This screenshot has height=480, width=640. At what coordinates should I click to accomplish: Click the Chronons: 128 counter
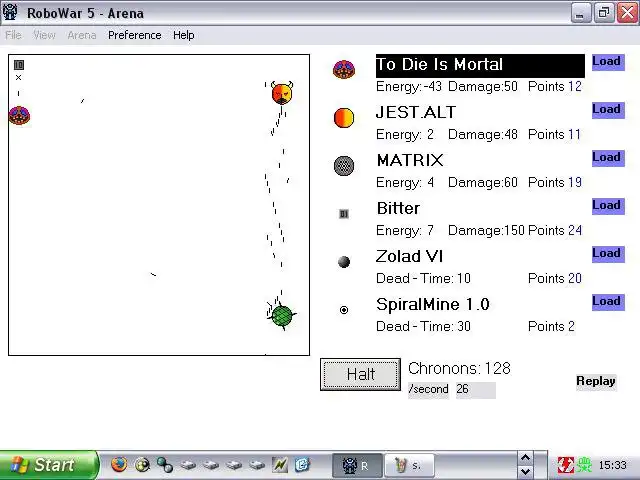coord(459,369)
